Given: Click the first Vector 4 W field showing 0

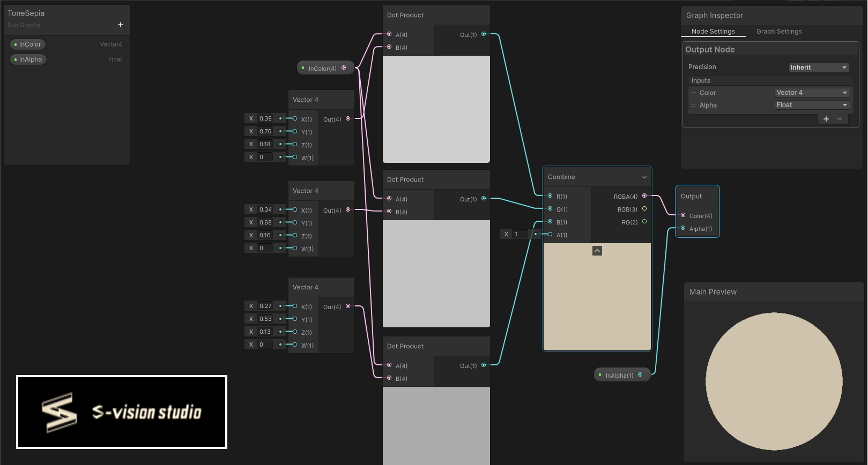Looking at the screenshot, I should tap(265, 157).
